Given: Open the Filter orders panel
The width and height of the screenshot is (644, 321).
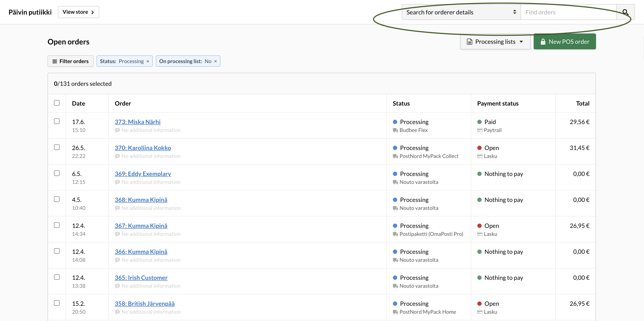Looking at the screenshot, I should pos(70,61).
